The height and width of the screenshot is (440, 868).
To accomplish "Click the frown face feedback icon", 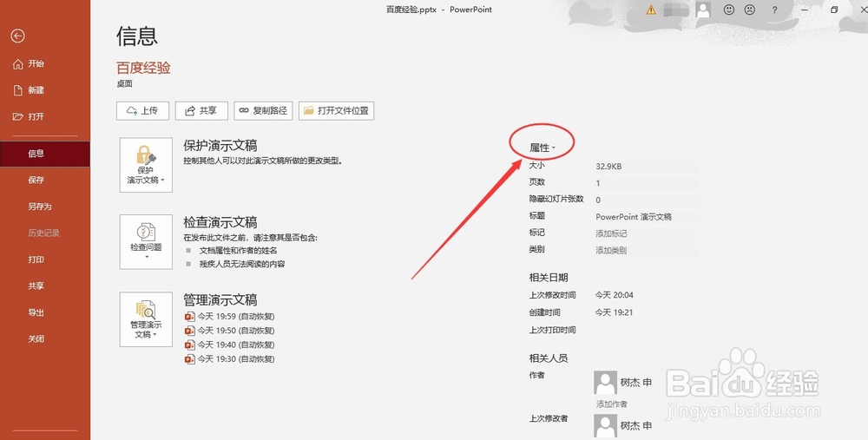I will point(750,10).
